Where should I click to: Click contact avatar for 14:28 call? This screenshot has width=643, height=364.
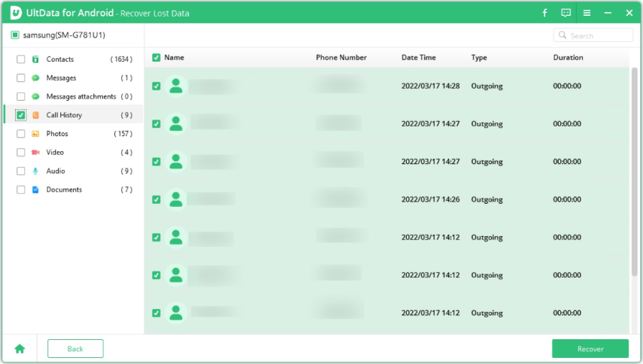(x=176, y=86)
